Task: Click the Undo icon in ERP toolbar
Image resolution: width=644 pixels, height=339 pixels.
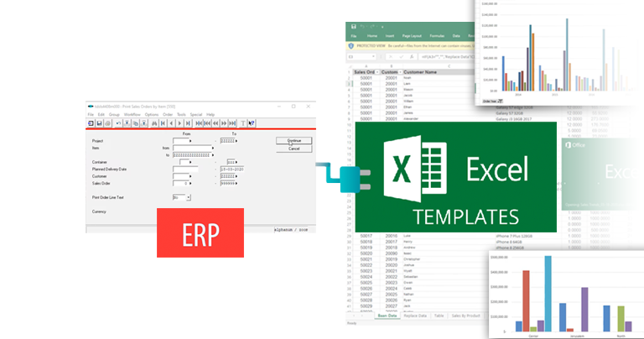Action: click(118, 123)
